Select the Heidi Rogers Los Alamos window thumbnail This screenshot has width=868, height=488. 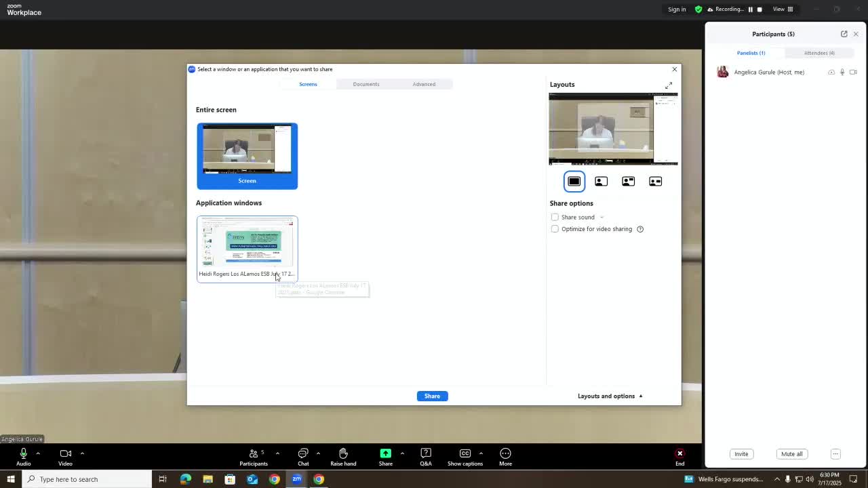[x=247, y=244]
